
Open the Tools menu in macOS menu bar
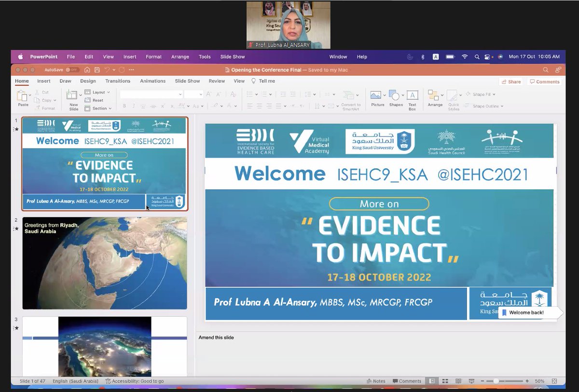pos(205,56)
